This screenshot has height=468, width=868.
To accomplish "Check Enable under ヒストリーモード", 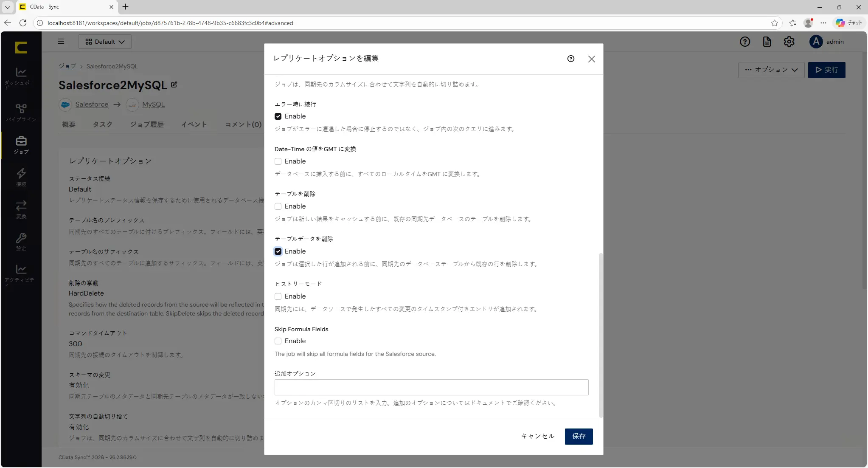I will tap(278, 296).
